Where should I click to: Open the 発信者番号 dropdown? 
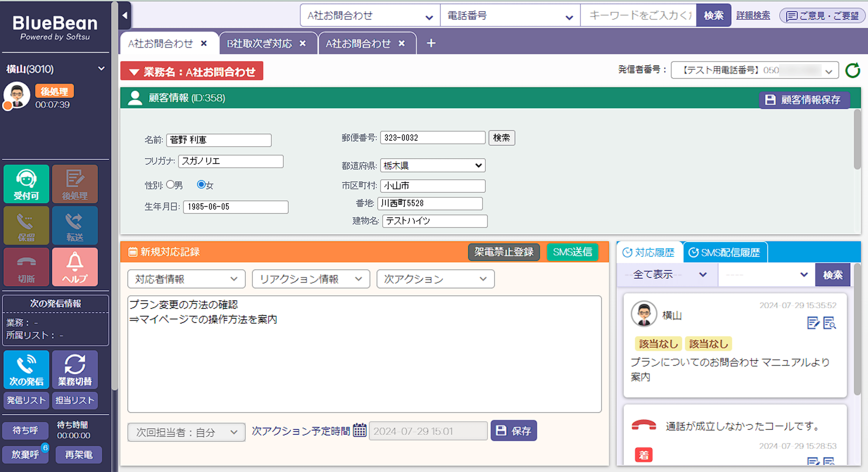point(755,70)
